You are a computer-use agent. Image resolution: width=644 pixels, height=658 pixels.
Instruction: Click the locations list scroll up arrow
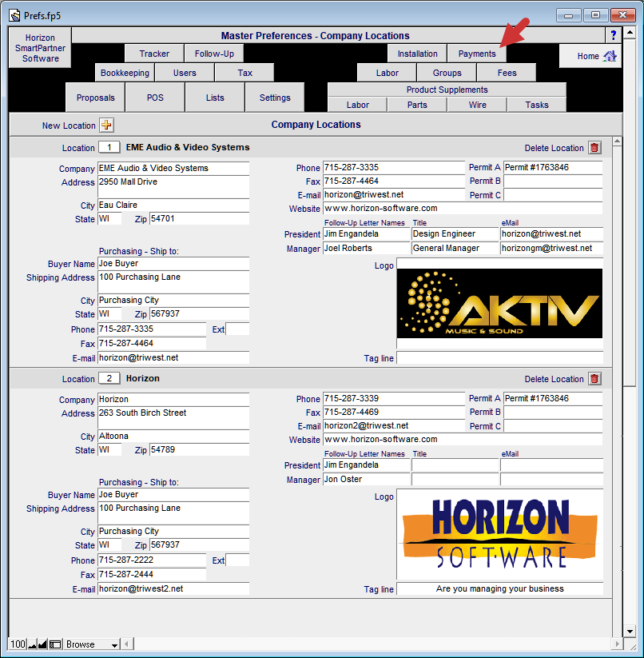pyautogui.click(x=617, y=142)
